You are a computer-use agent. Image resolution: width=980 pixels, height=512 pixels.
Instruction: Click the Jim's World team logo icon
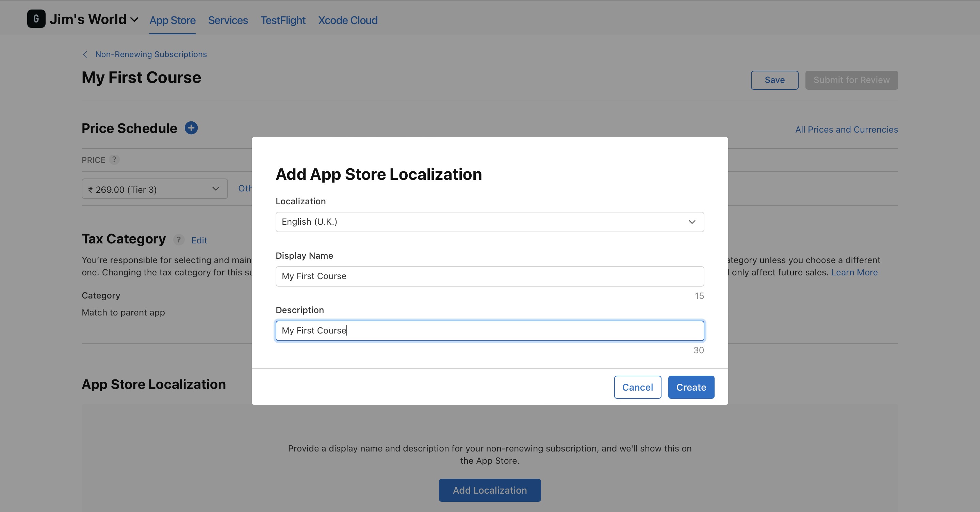coord(36,19)
